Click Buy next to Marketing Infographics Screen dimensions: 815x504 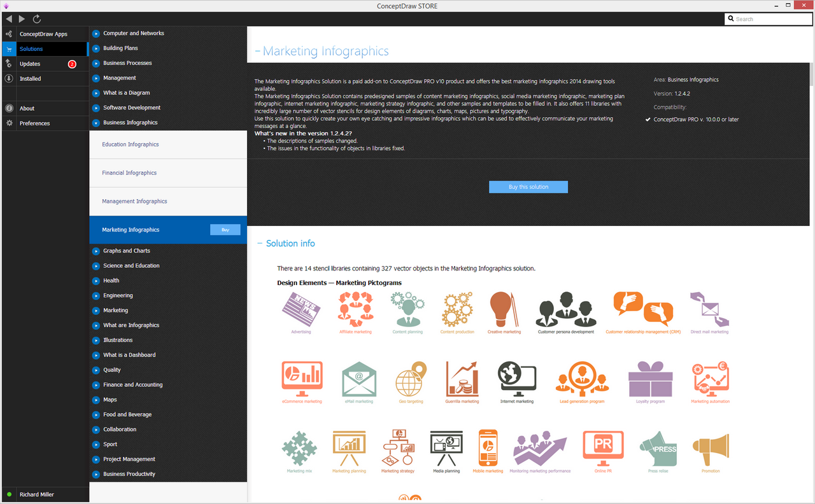[x=225, y=230]
